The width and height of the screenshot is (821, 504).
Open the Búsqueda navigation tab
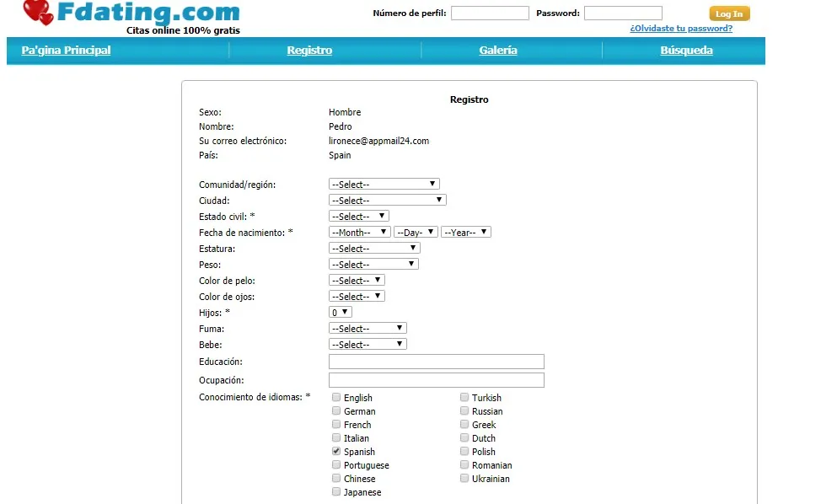[686, 51]
